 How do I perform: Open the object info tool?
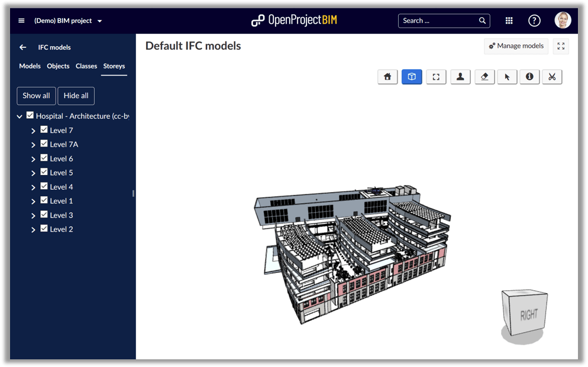529,76
